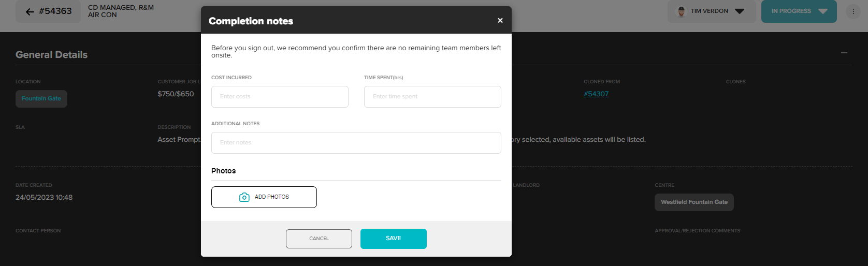Click the Completion notes dialog title
Screen dimensions: 868x266
251,21
